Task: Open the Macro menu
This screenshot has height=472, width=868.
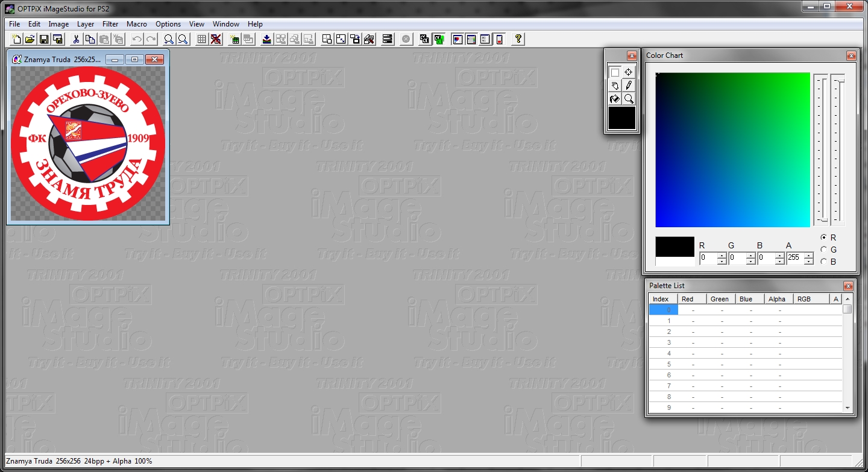Action: pos(137,24)
